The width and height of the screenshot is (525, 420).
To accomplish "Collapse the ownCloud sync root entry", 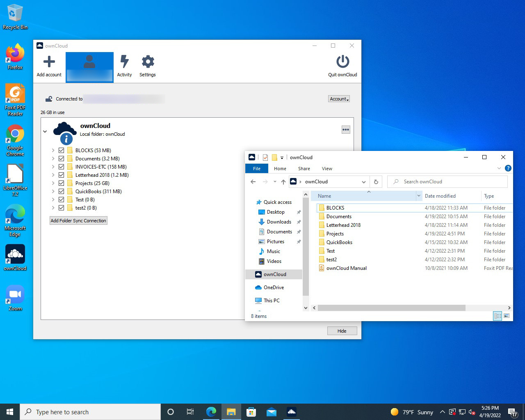I will coord(45,132).
